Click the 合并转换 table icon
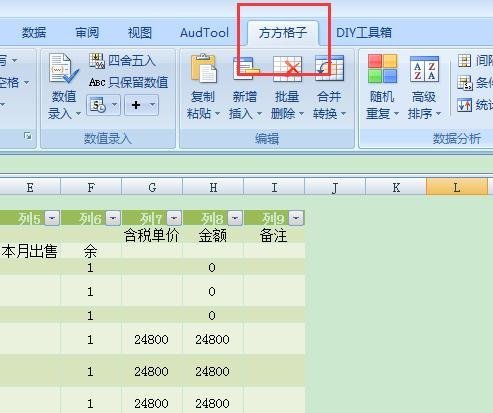This screenshot has height=413, width=493. [329, 68]
